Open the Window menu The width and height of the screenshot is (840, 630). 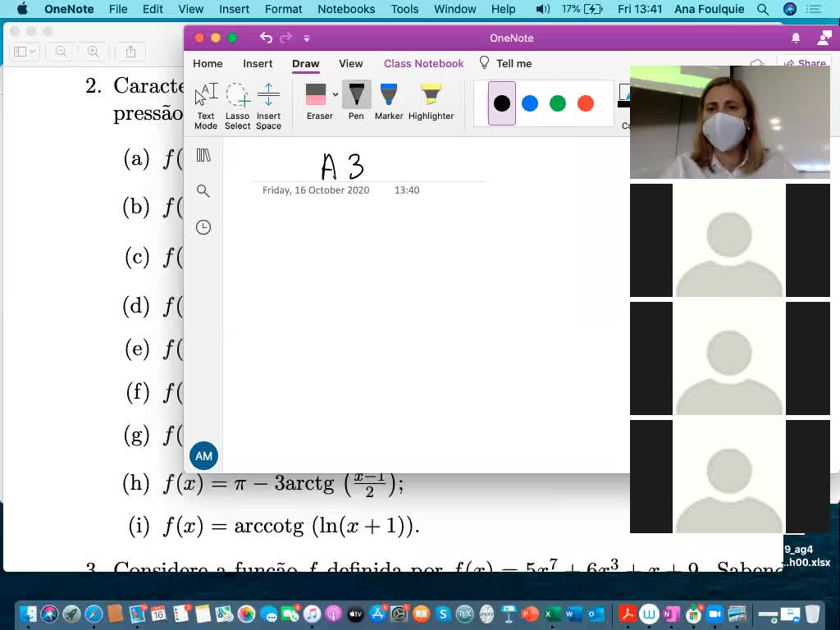(454, 9)
